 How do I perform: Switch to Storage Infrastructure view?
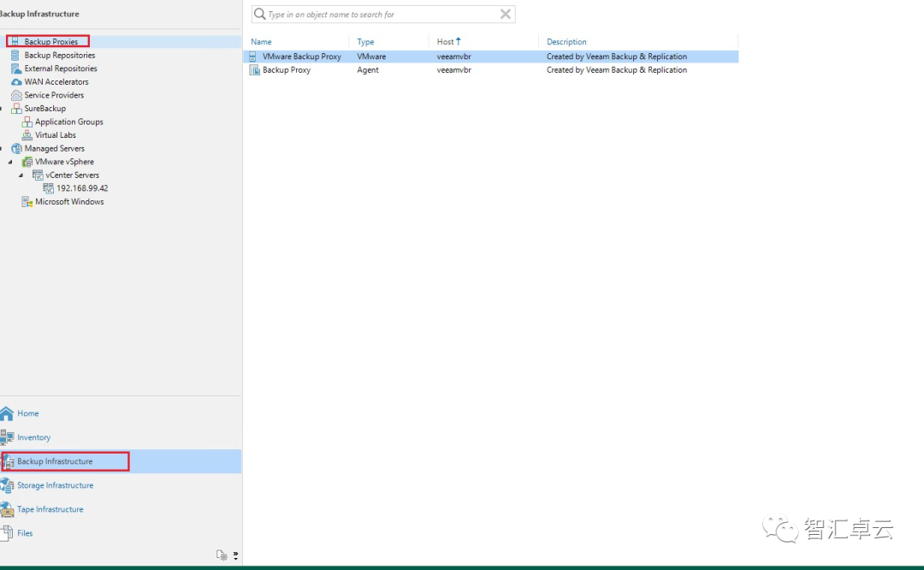click(55, 485)
